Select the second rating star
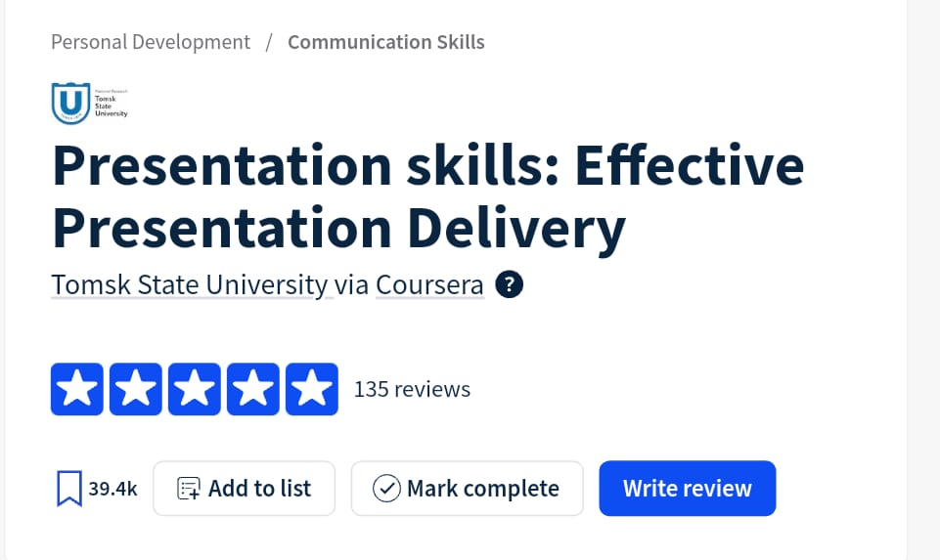 point(136,389)
